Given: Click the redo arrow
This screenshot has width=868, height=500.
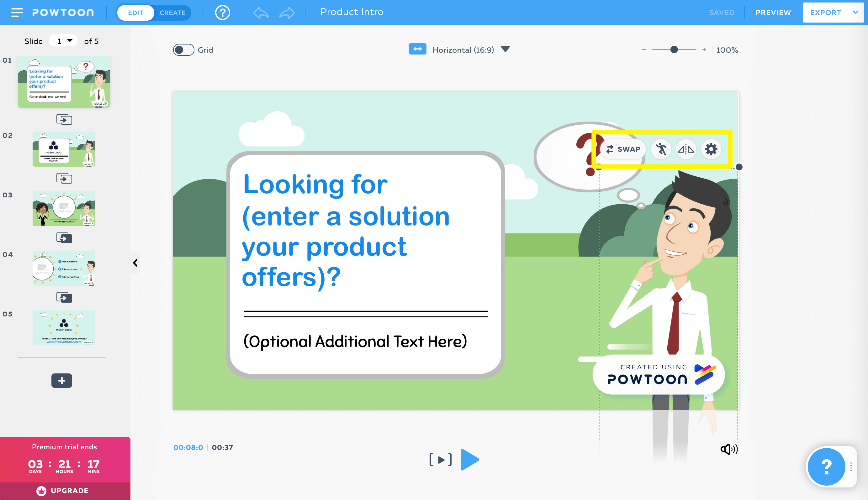Looking at the screenshot, I should pyautogui.click(x=287, y=12).
